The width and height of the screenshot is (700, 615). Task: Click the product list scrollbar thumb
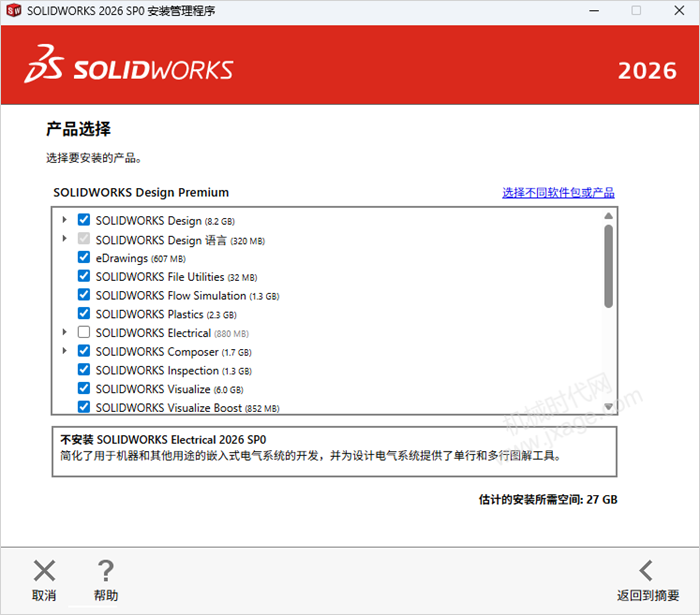click(608, 266)
